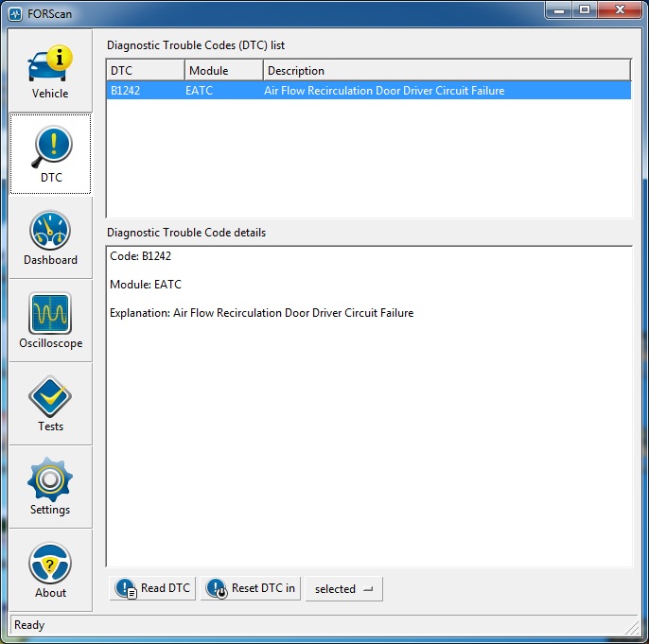Select the DTC section
The height and width of the screenshot is (644, 649).
(x=50, y=154)
